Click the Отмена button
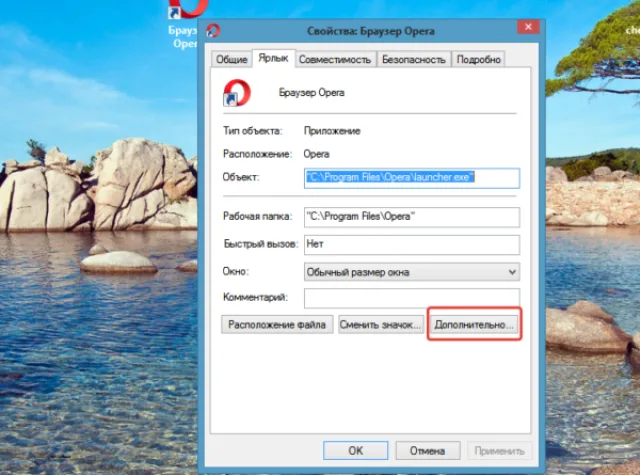This screenshot has height=475, width=640. 428,451
